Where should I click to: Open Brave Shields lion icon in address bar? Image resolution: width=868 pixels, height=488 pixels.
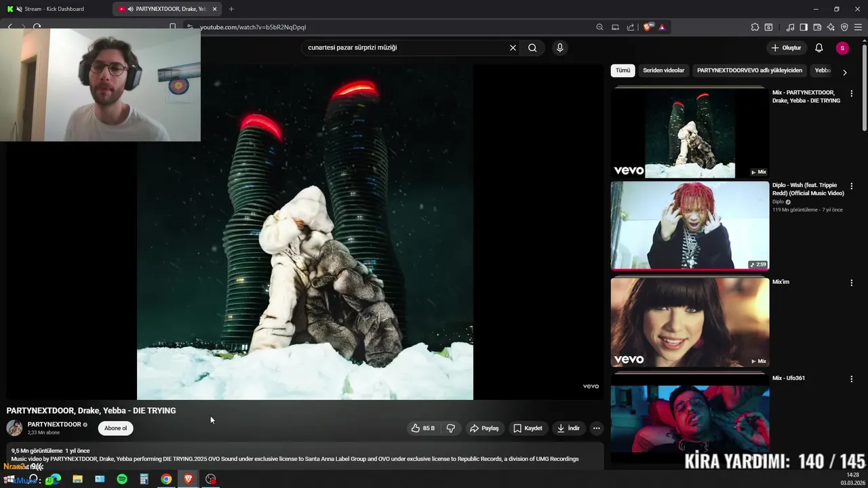click(x=648, y=27)
